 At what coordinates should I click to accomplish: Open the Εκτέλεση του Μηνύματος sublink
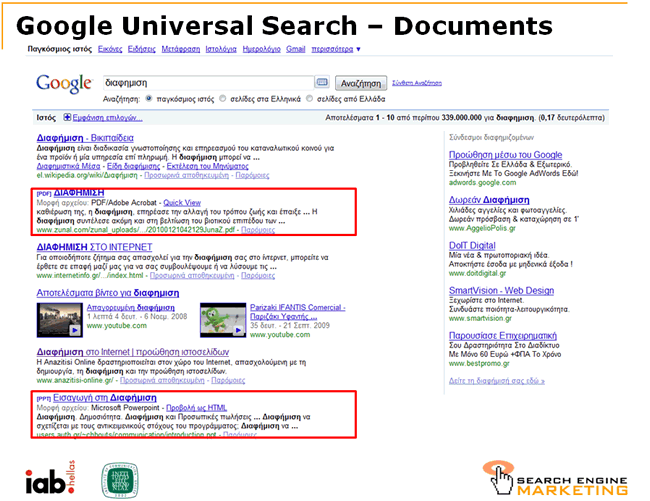click(207, 166)
